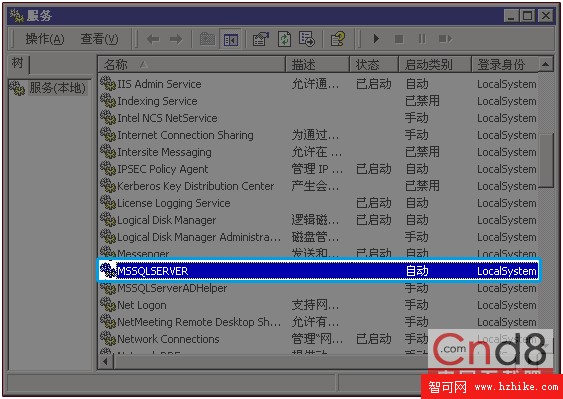Viewport: 563px width, 399px height.
Task: Click gear icon of MSSQLSERVER
Action: (108, 270)
